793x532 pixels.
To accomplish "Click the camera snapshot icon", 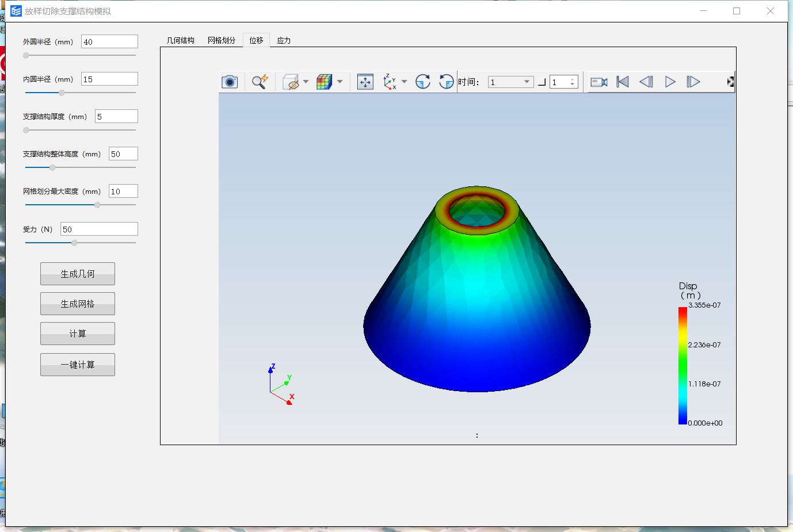I will coord(230,82).
